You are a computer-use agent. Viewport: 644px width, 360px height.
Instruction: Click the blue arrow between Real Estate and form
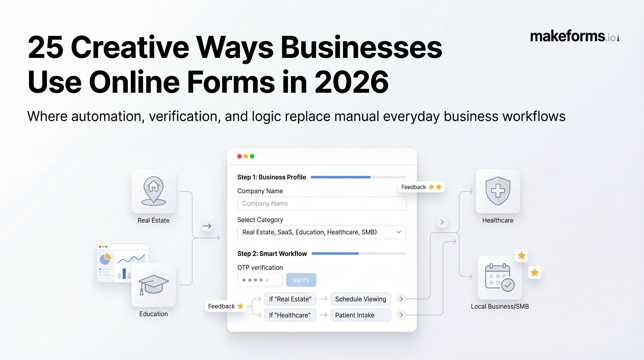pyautogui.click(x=207, y=226)
